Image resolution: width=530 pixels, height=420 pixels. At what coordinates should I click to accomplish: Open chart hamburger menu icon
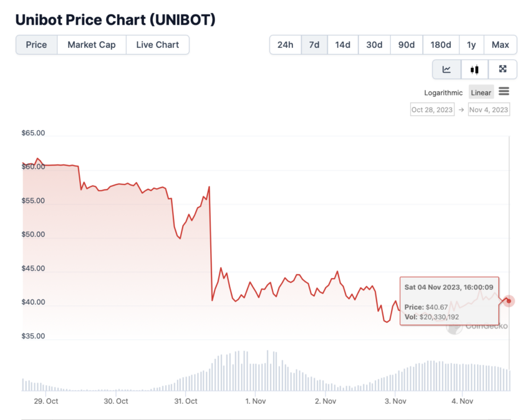click(504, 92)
